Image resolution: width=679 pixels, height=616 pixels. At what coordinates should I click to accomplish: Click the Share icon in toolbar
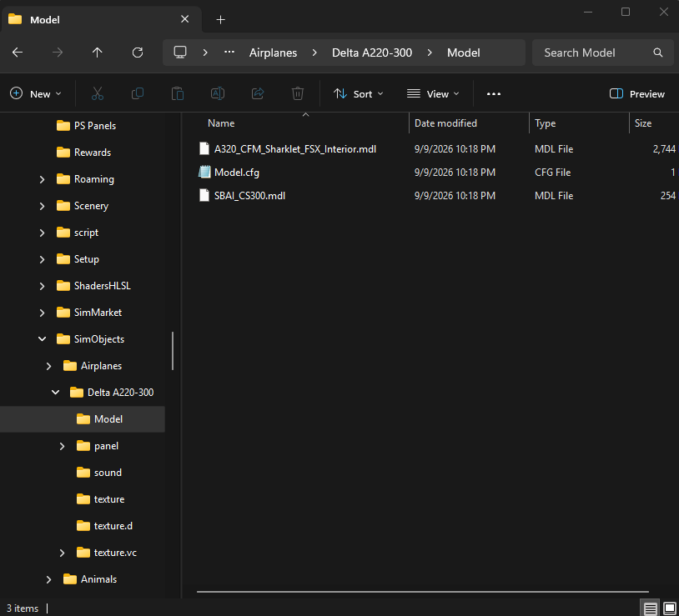tap(258, 93)
